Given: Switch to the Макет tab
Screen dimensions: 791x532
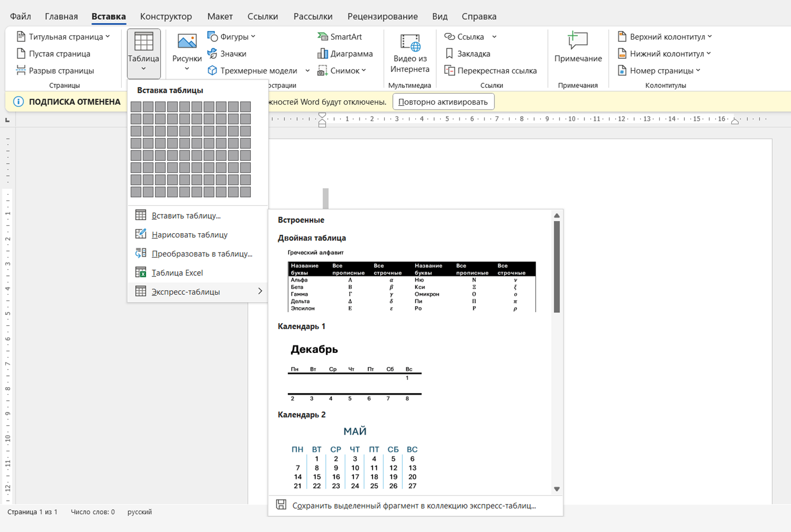Looking at the screenshot, I should [x=220, y=16].
